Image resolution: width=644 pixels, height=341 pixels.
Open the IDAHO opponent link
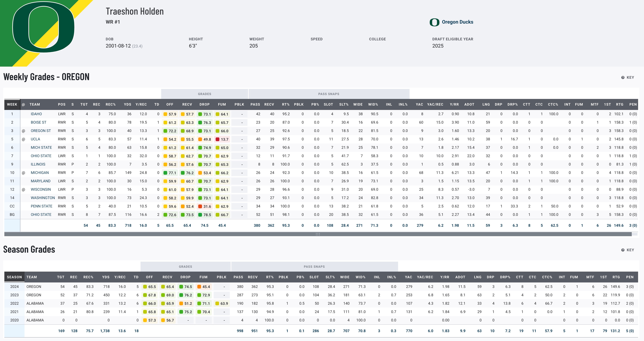[36, 114]
